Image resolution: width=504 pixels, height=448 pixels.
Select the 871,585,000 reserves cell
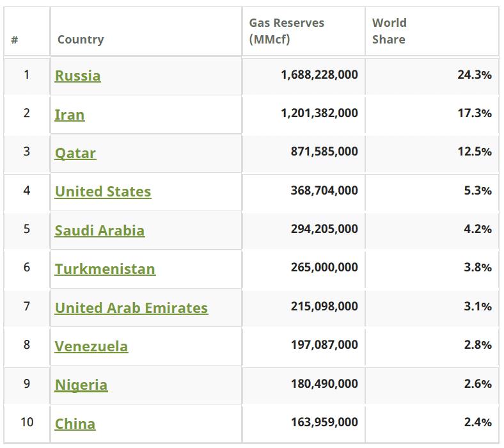pos(324,152)
